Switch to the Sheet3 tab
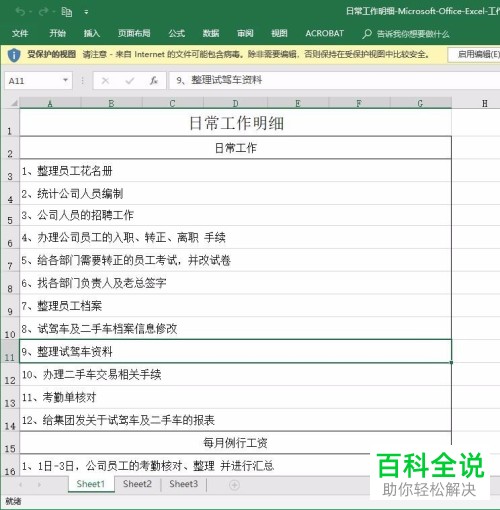 click(x=184, y=484)
